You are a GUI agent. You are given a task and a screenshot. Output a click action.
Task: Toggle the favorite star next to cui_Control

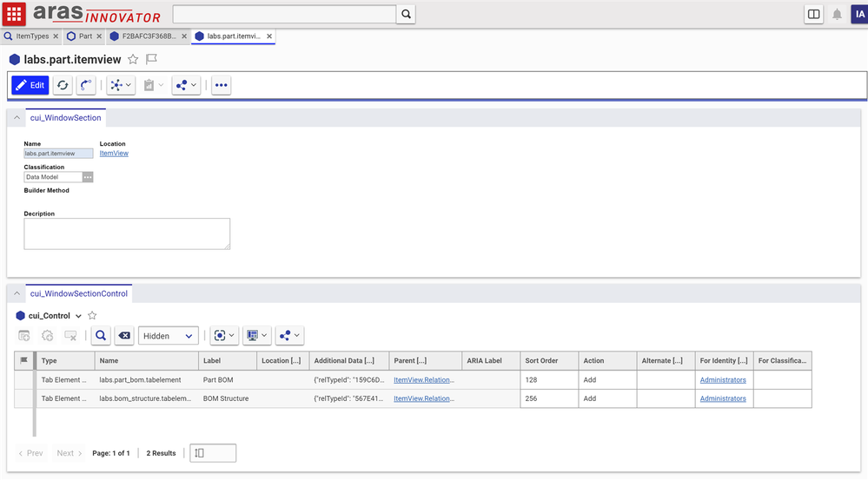pos(92,316)
